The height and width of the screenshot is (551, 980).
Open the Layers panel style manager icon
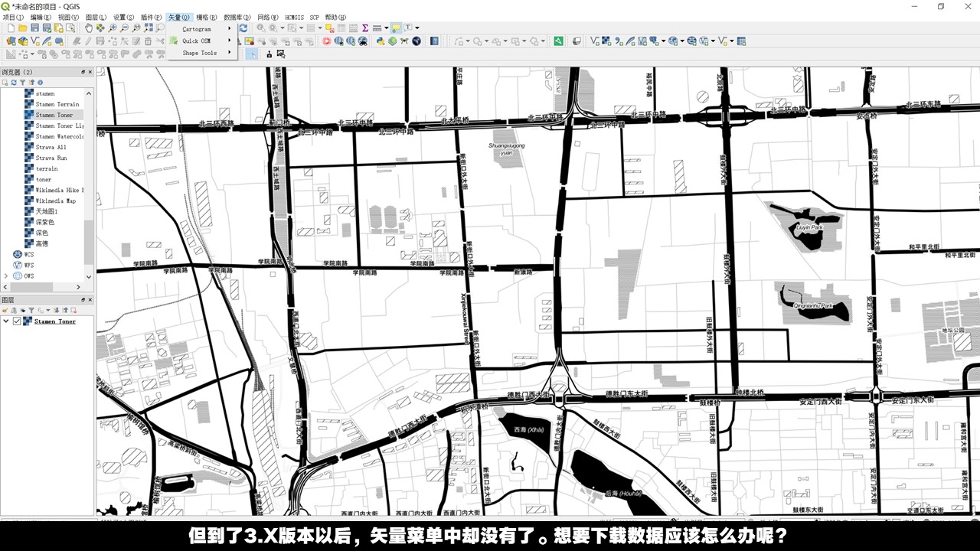click(x=5, y=310)
